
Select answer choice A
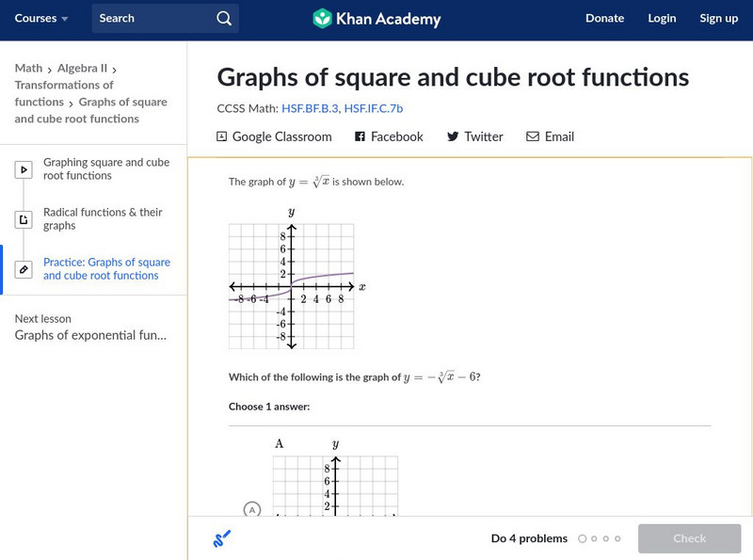click(251, 510)
